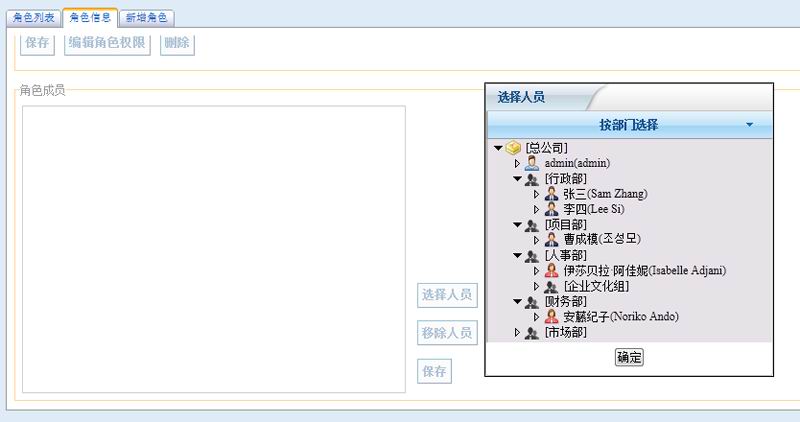The height and width of the screenshot is (422, 800).
Task: Collapse the 财务部 department node
Action: pyautogui.click(x=517, y=302)
